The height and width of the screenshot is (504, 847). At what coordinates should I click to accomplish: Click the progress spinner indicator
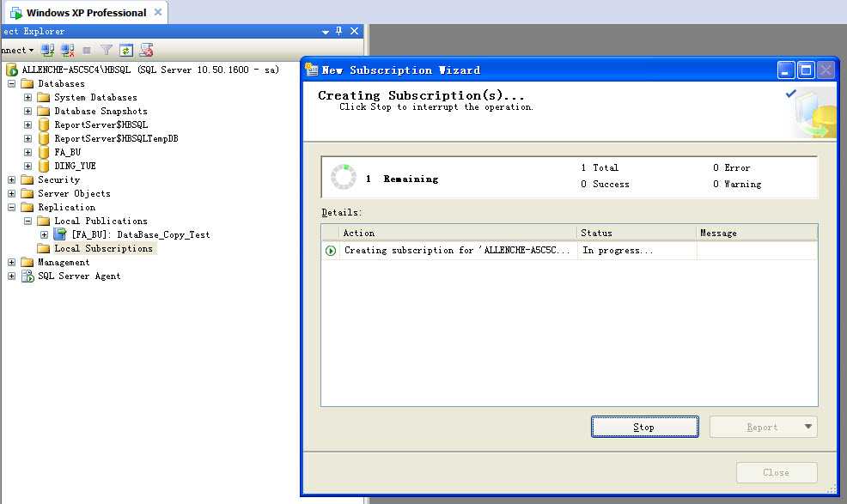click(344, 177)
